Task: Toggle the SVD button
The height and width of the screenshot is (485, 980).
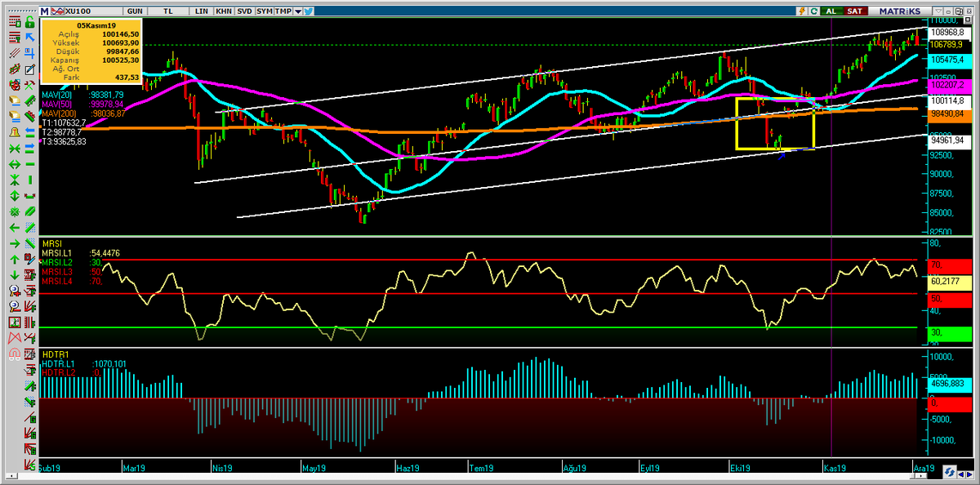Action: [x=244, y=11]
